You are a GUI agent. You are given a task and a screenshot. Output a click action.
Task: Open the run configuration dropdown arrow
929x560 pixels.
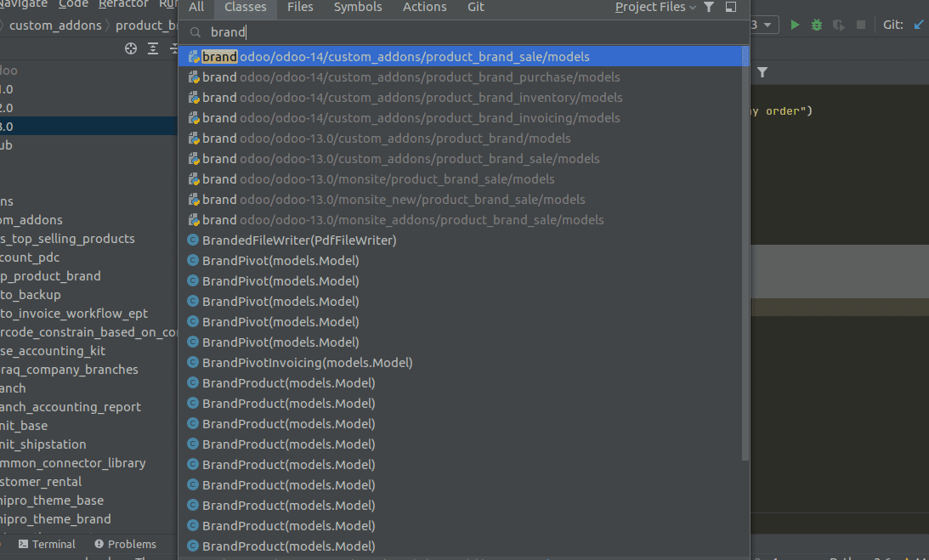point(768,25)
